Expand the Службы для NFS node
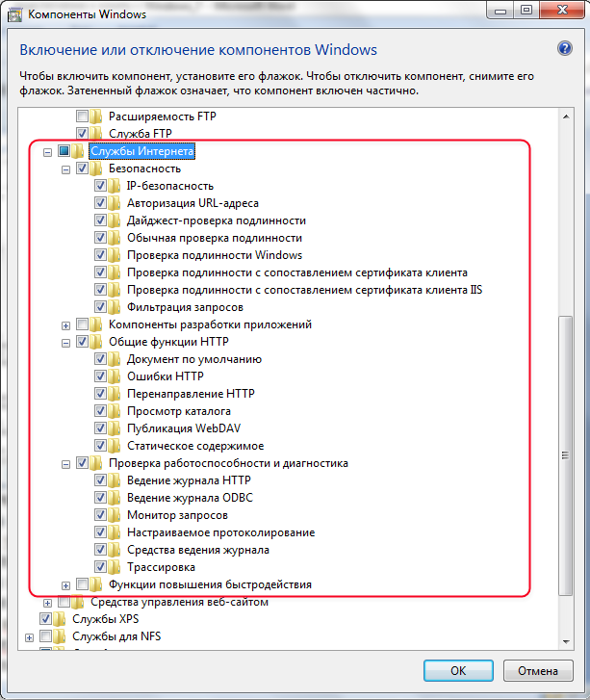The height and width of the screenshot is (700, 590). tap(29, 638)
